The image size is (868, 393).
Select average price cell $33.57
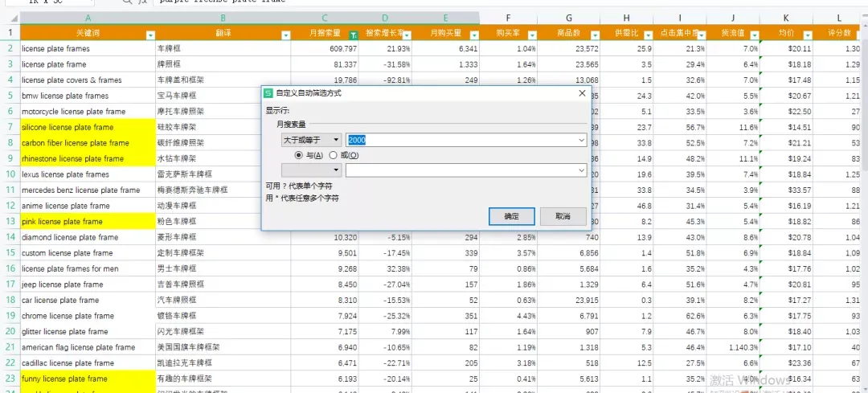(x=786, y=190)
